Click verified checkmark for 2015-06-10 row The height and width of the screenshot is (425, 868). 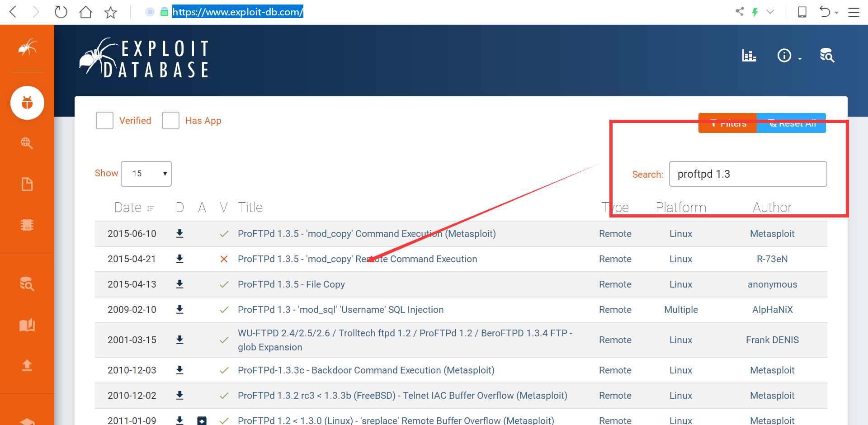pyautogui.click(x=224, y=234)
